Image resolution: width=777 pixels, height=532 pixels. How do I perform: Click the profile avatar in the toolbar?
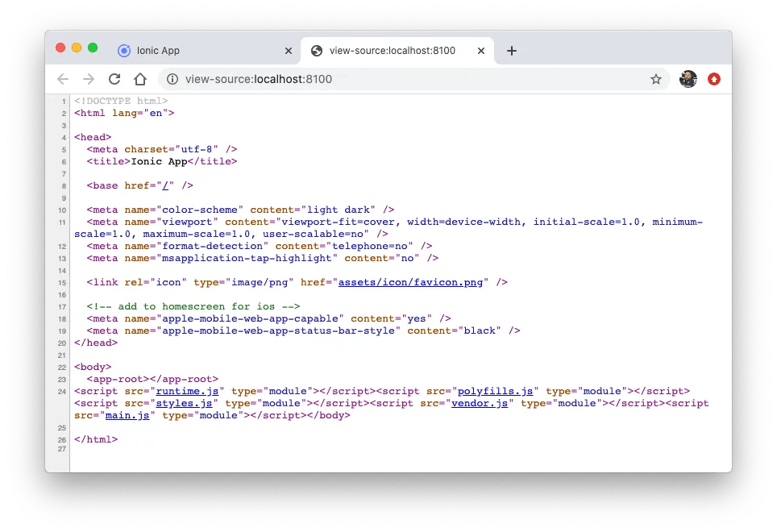pos(688,79)
